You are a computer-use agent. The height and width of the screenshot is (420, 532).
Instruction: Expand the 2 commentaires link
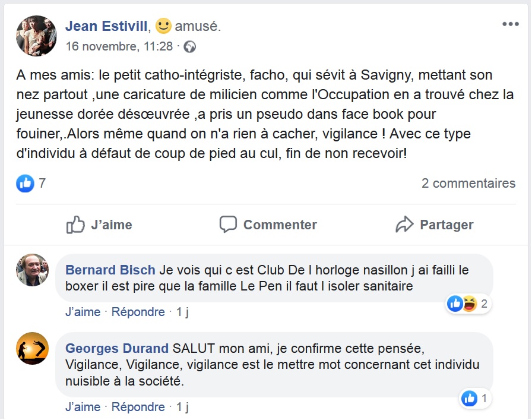(x=468, y=184)
